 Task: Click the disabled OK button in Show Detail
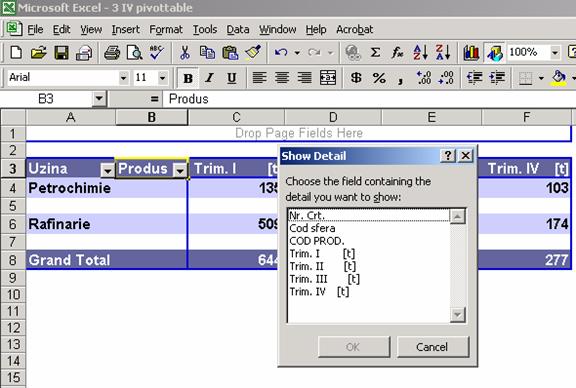(x=354, y=347)
